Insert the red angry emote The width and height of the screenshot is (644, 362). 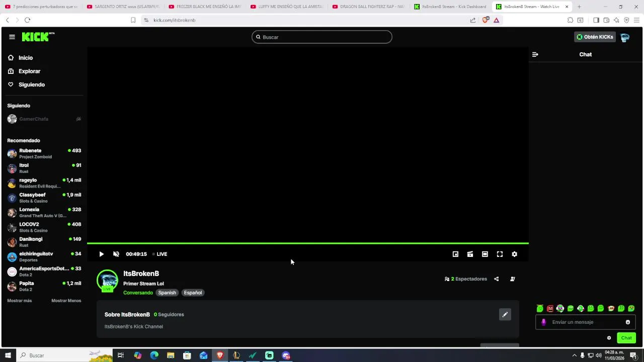pos(550,308)
